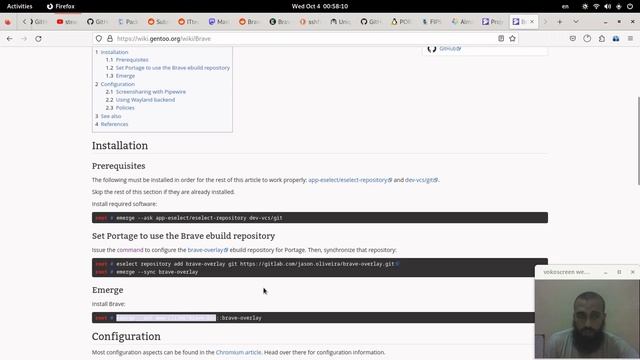Image resolution: width=640 pixels, height=360 pixels.
Task: Jump to See also in contents
Action: point(111,116)
